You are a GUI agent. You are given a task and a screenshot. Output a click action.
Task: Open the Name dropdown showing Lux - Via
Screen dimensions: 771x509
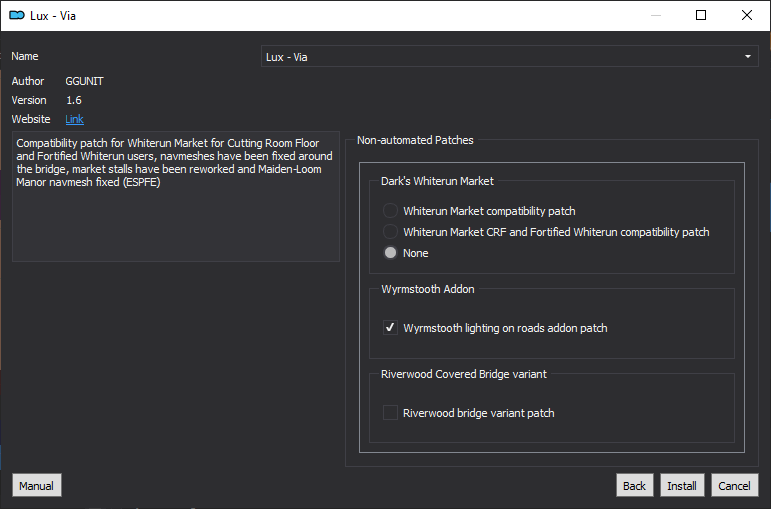tap(509, 57)
